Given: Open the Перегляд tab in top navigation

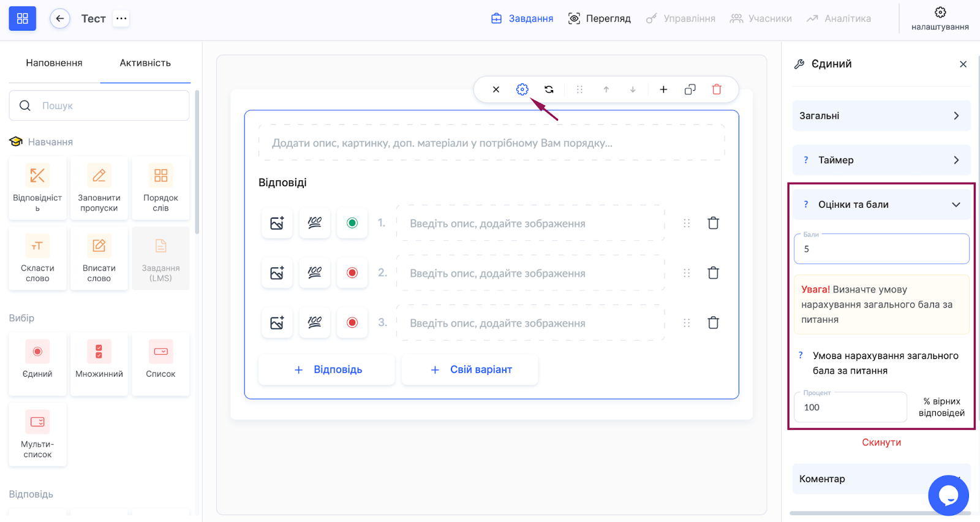Looking at the screenshot, I should pyautogui.click(x=599, y=18).
